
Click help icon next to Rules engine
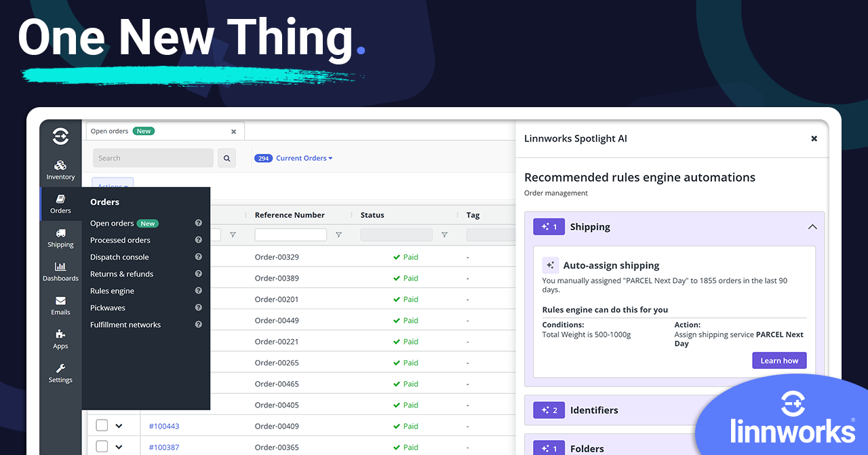199,291
